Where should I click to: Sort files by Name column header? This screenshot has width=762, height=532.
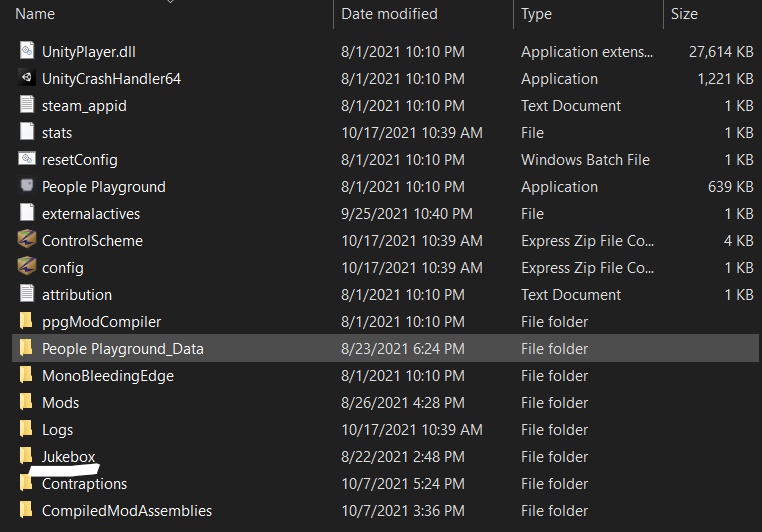point(36,14)
